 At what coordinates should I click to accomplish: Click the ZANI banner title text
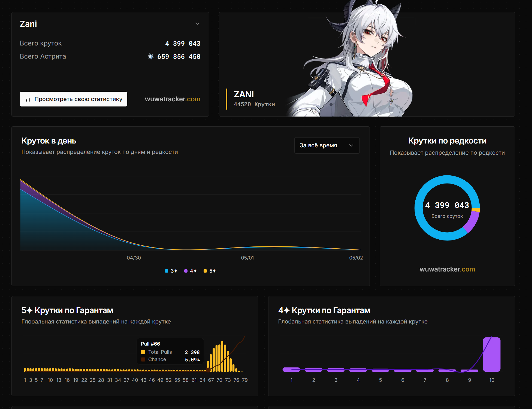tap(244, 94)
